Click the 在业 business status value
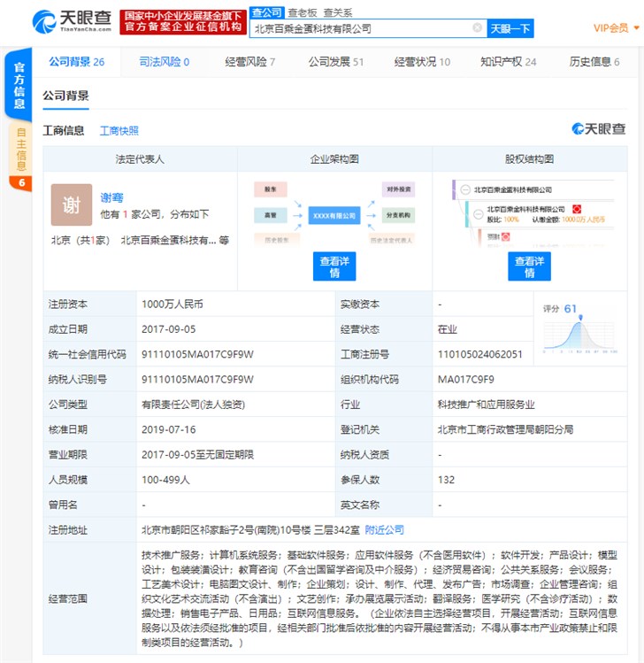644x663 pixels. click(447, 329)
